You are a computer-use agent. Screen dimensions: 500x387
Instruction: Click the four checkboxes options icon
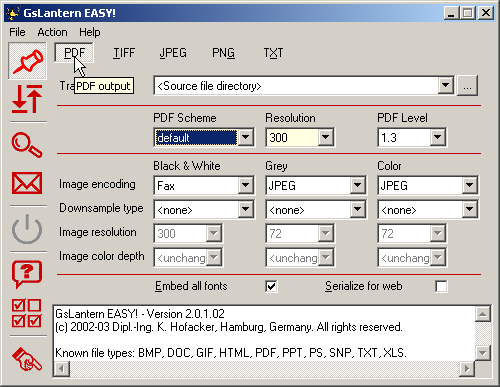pyautogui.click(x=27, y=313)
